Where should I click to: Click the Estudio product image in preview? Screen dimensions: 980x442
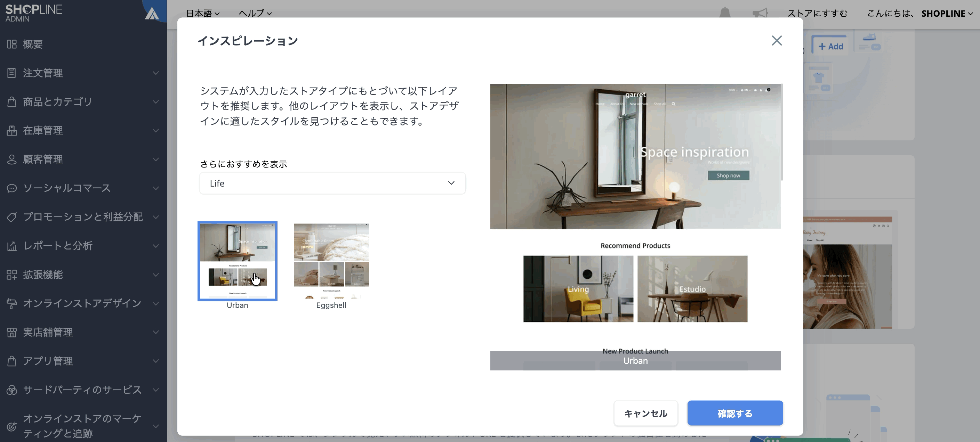[692, 289]
